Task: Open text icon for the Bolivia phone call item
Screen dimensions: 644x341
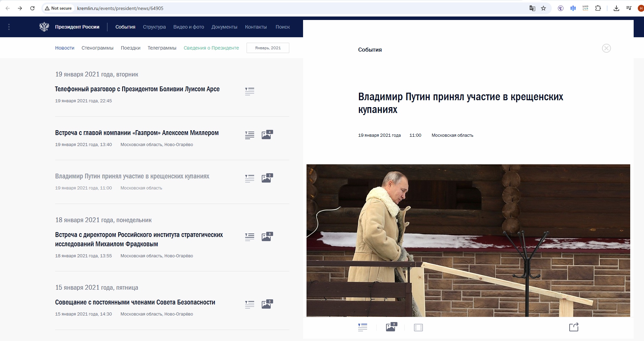Action: (x=250, y=91)
